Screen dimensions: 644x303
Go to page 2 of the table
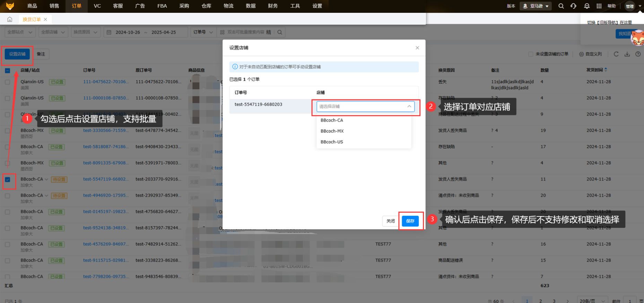tap(540, 301)
